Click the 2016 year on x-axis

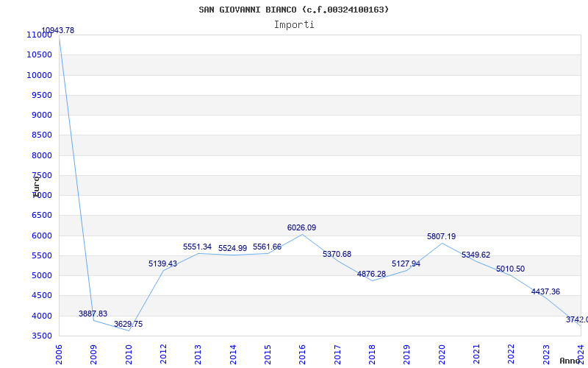click(x=302, y=353)
